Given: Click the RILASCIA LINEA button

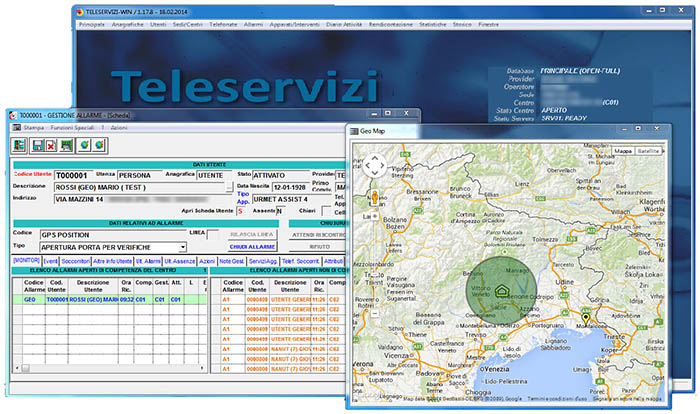Looking at the screenshot, I should (x=252, y=234).
